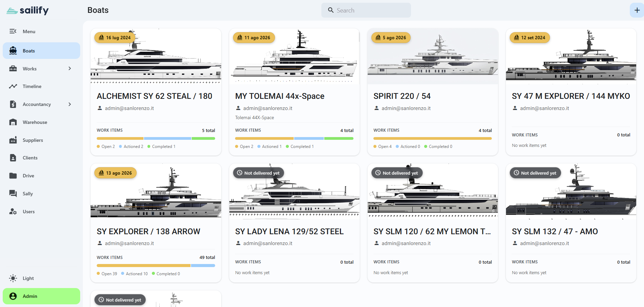Focus the Search input field
The image size is (644, 307).
tap(366, 10)
